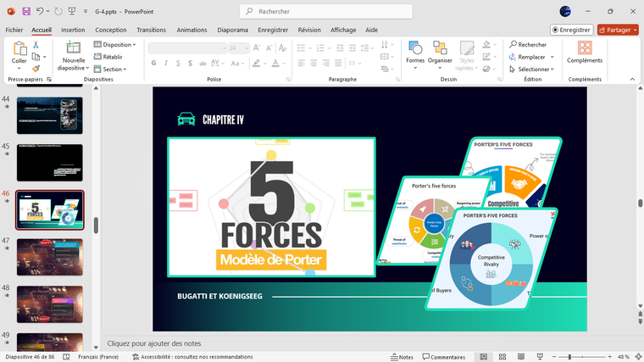Open the Section dropdown menu

click(x=113, y=70)
